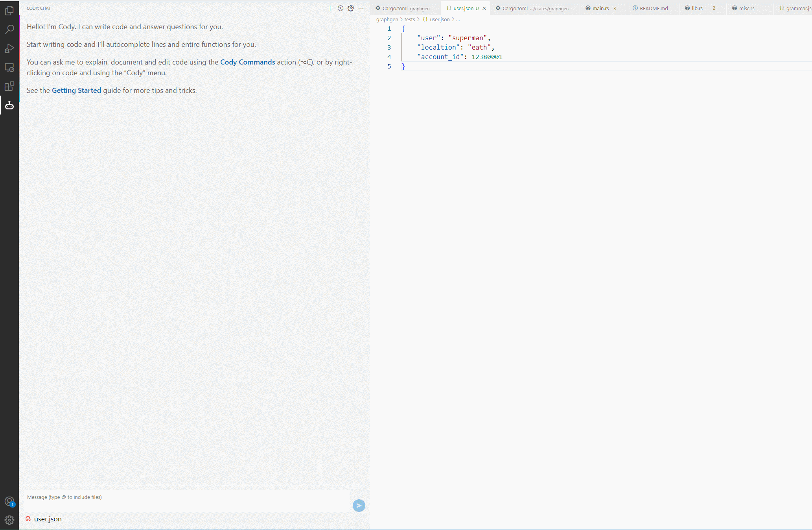Send the chat message
812x530 pixels.
pos(359,506)
